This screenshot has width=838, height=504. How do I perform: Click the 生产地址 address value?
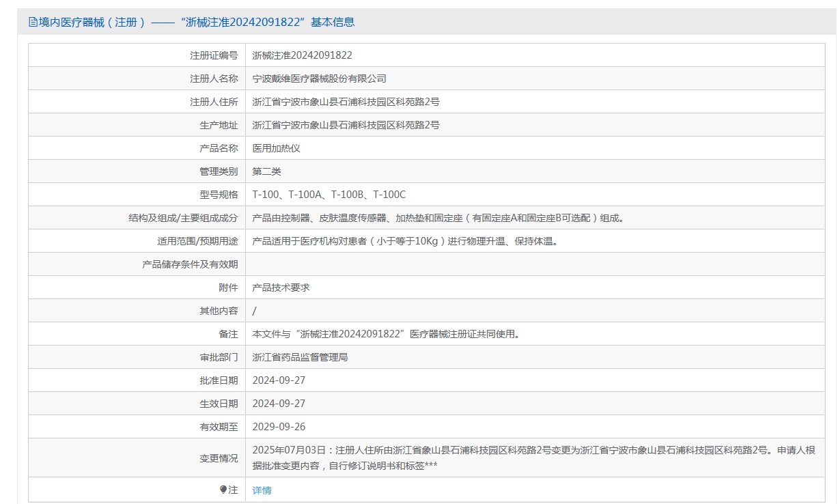pyautogui.click(x=346, y=125)
